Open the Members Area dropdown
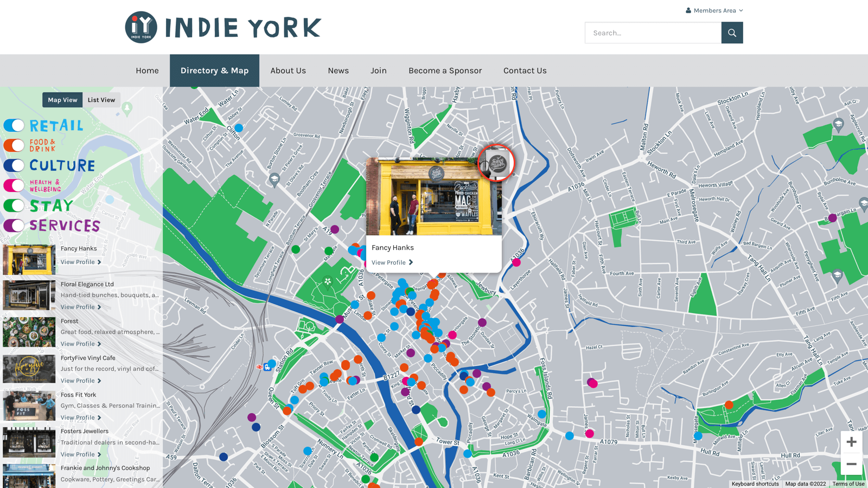868x488 pixels. tap(714, 10)
